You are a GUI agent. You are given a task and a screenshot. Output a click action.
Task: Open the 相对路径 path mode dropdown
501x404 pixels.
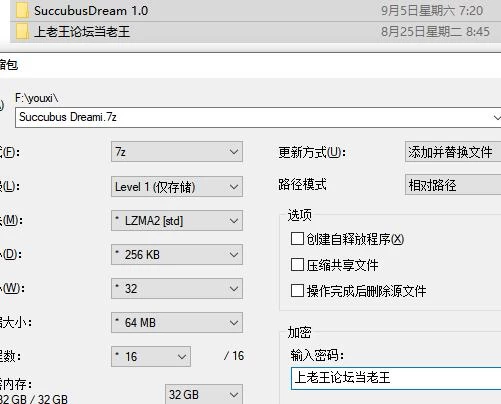pyautogui.click(x=453, y=185)
